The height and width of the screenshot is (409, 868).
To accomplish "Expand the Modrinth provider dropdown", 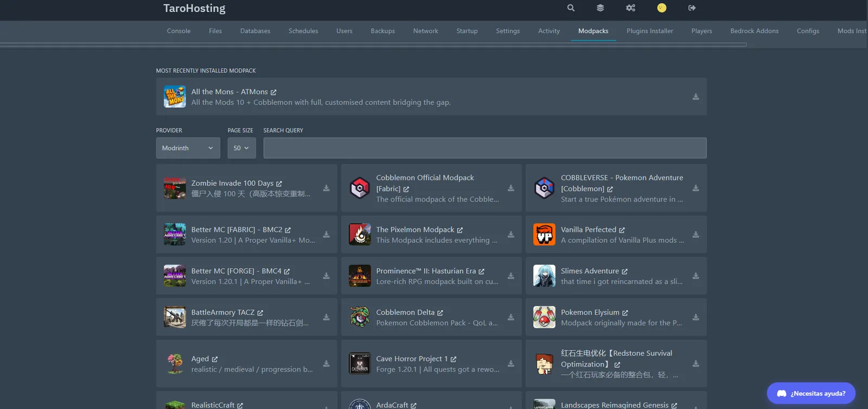I will coord(188,148).
